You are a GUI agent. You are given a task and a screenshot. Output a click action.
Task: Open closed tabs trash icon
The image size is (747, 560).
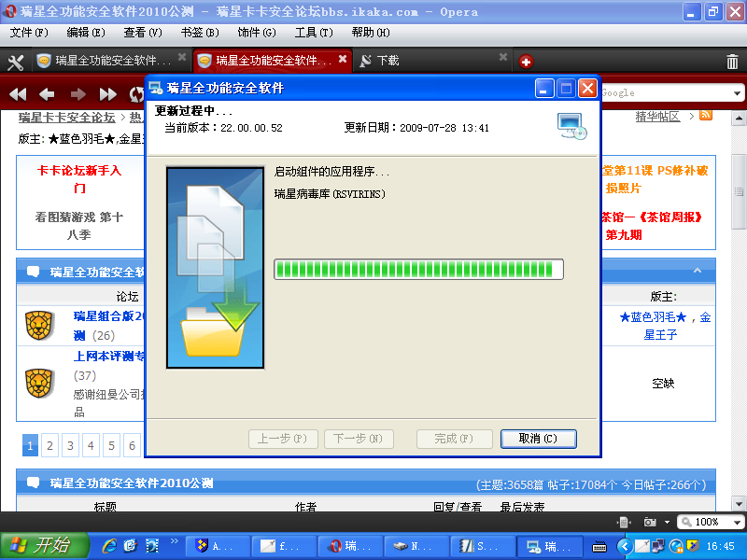point(732,62)
